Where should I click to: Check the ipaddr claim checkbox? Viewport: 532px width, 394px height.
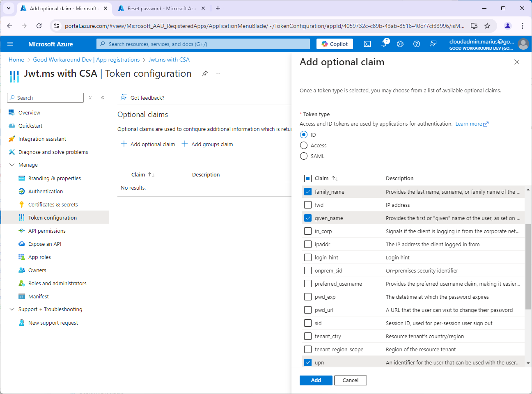click(308, 244)
